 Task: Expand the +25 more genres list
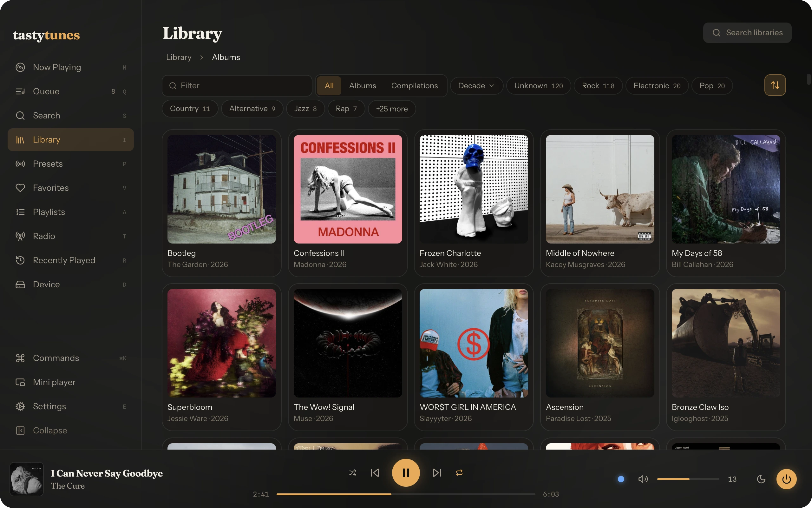(392, 109)
